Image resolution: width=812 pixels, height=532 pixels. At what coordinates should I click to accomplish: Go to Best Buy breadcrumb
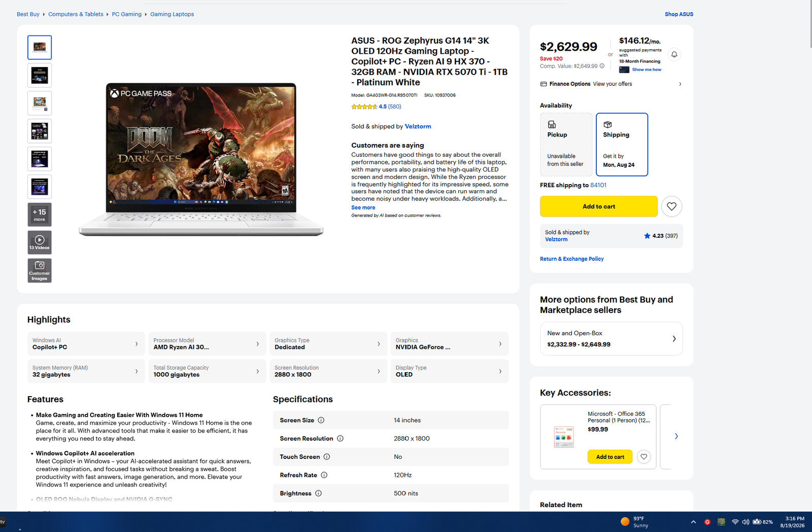28,14
